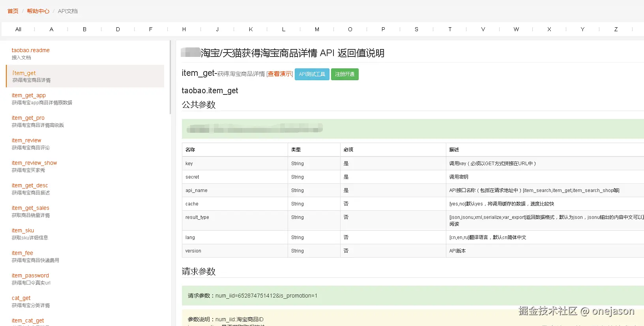Screen dimensions: 644x326
Task: Click the sidebar vertical scrollbar
Action: (x=170, y=77)
